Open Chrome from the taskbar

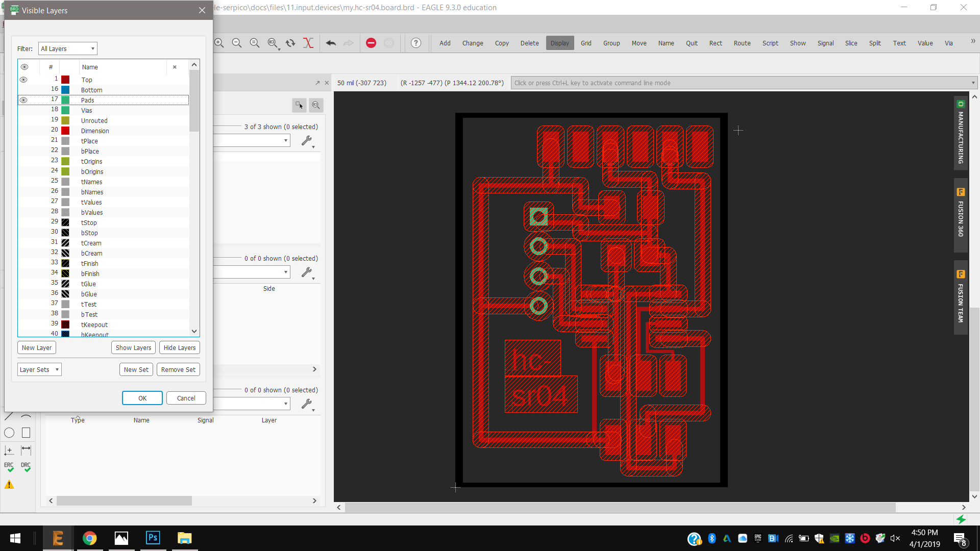point(90,538)
